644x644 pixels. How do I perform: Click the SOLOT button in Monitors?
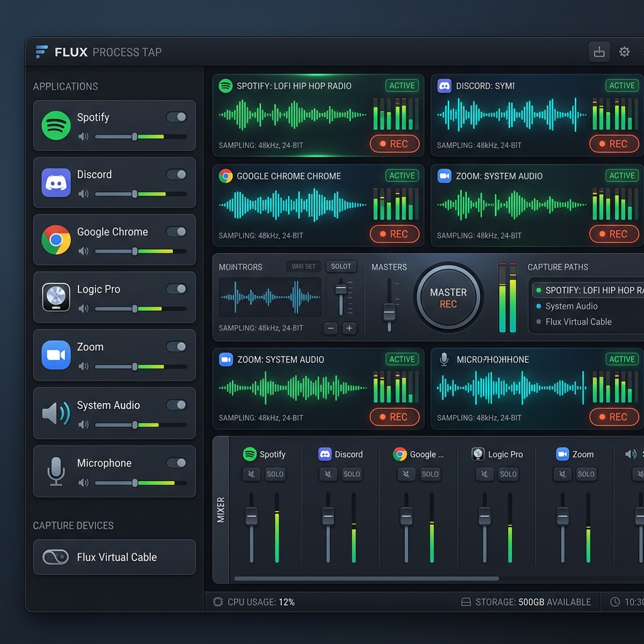pos(341,266)
